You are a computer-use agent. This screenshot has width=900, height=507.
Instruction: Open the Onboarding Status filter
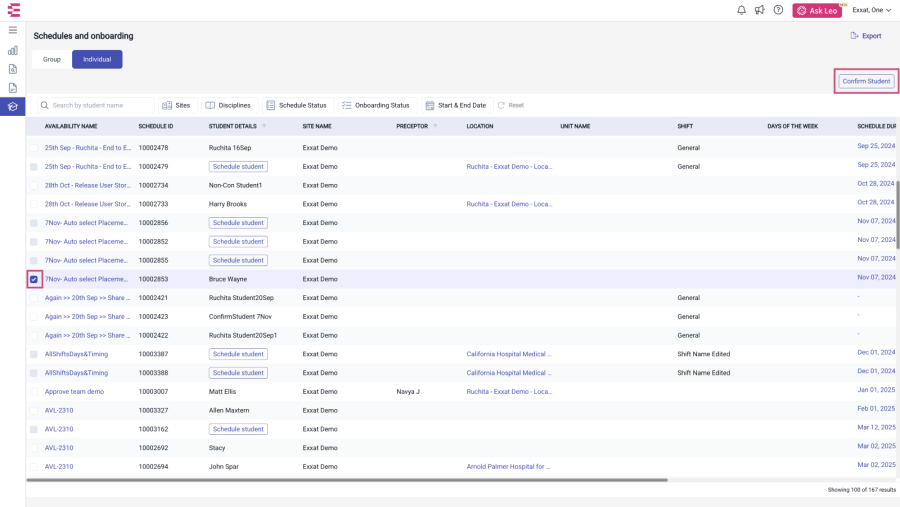point(376,105)
